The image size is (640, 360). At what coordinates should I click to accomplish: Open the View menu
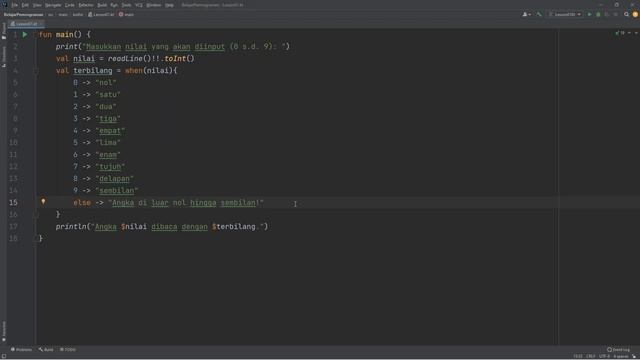click(x=37, y=5)
